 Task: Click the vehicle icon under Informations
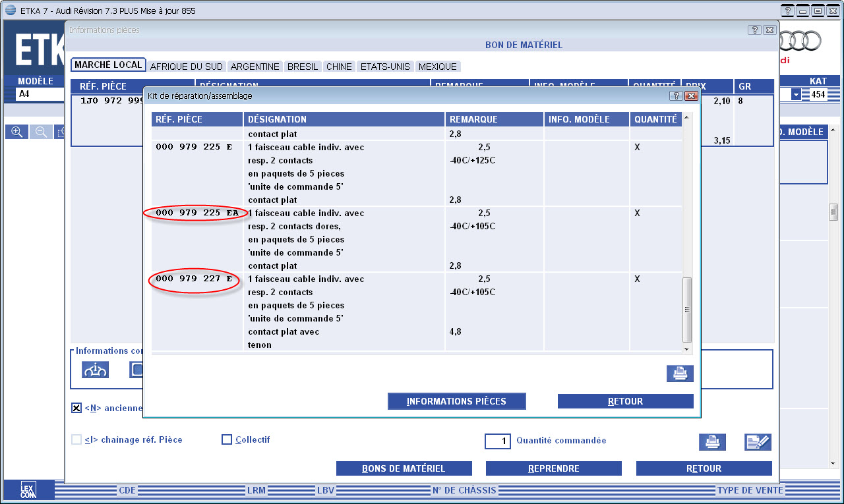[x=95, y=370]
